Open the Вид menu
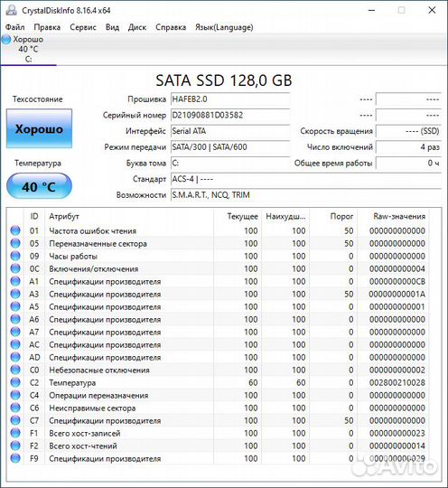The width and height of the screenshot is (448, 488). coord(112,27)
